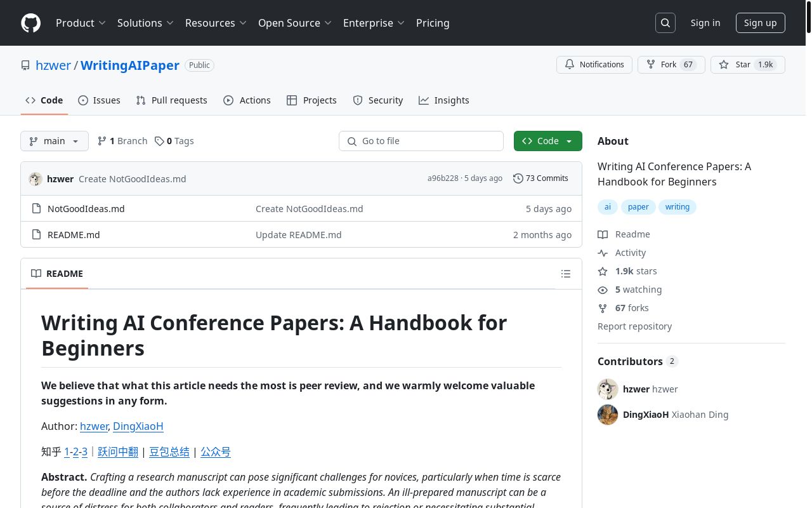Image resolution: width=812 pixels, height=508 pixels.
Task: Click DingXiaoH's contributor avatar
Action: (608, 415)
